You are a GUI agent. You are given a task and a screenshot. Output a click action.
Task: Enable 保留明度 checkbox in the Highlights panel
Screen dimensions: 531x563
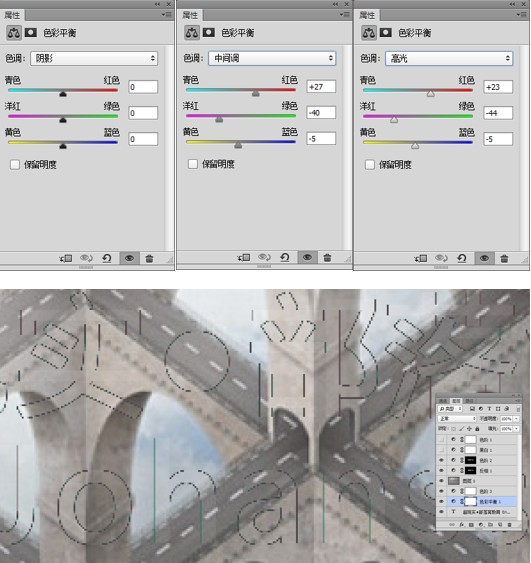point(370,165)
